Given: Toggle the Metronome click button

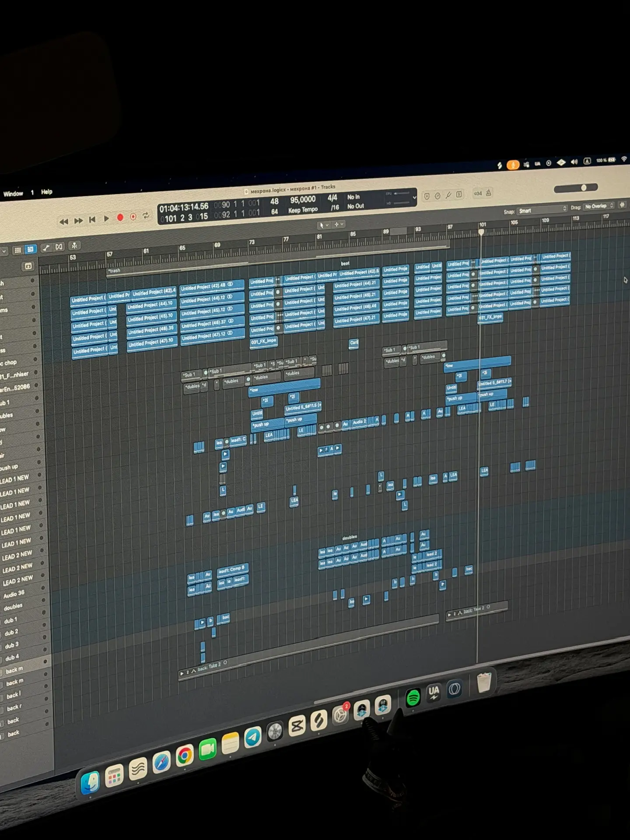Looking at the screenshot, I should 489,193.
